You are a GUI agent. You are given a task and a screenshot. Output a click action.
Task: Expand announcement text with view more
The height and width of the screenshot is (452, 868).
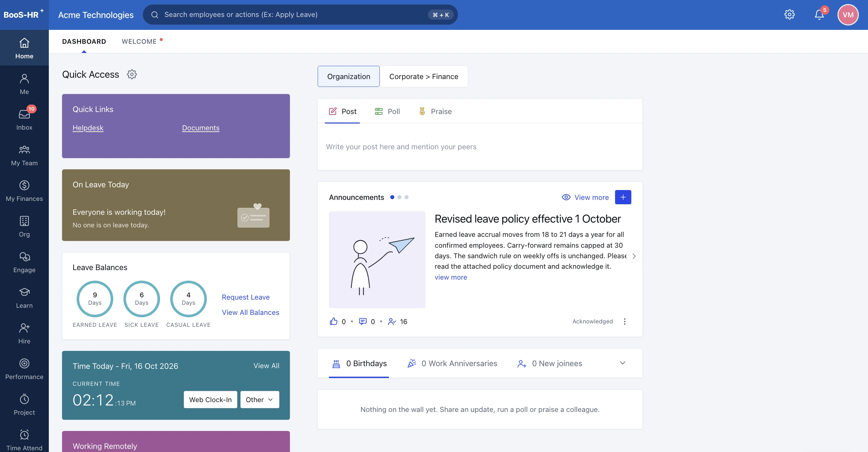tap(451, 277)
